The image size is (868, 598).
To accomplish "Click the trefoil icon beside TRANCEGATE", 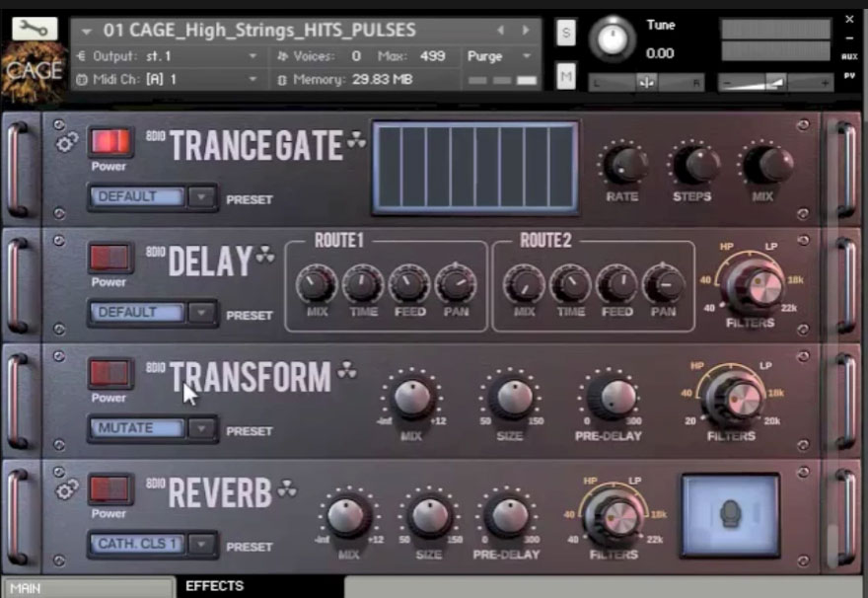I will 356,140.
